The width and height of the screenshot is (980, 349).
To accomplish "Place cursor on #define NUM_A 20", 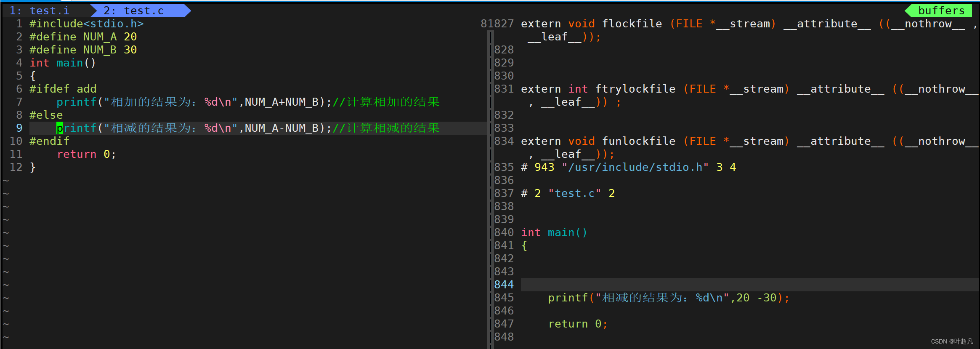I will tap(83, 37).
